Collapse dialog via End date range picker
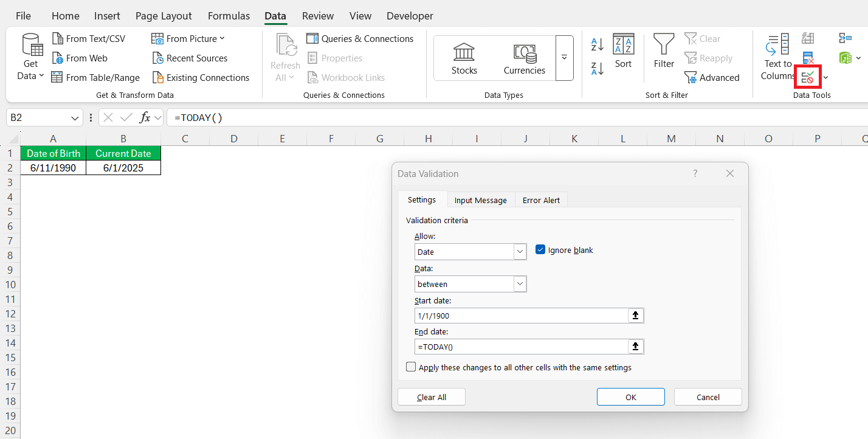The image size is (868, 439). pos(636,347)
